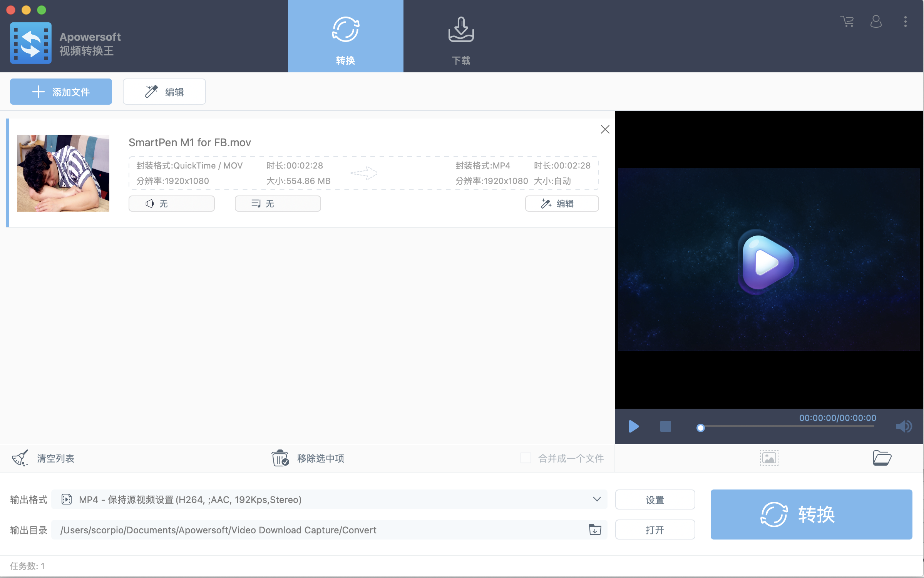Click output directory browse folder icon
924x578 pixels.
click(x=595, y=530)
